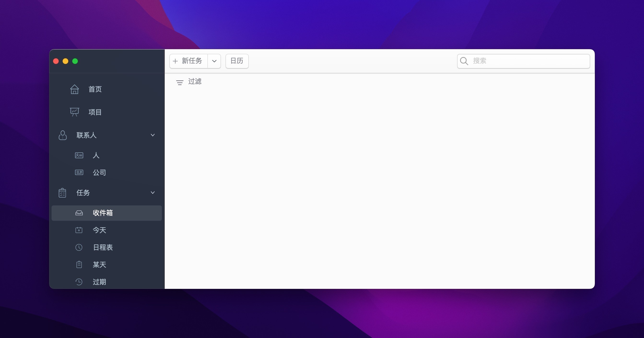Select 今天 in the sidebar
Screen dimensions: 644x338
tap(100, 230)
